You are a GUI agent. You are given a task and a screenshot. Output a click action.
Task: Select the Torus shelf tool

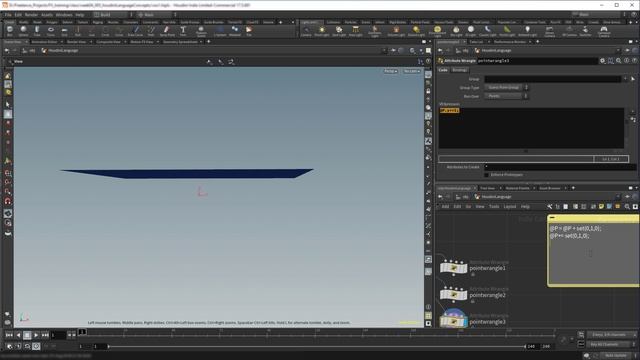pyautogui.click(x=51, y=31)
